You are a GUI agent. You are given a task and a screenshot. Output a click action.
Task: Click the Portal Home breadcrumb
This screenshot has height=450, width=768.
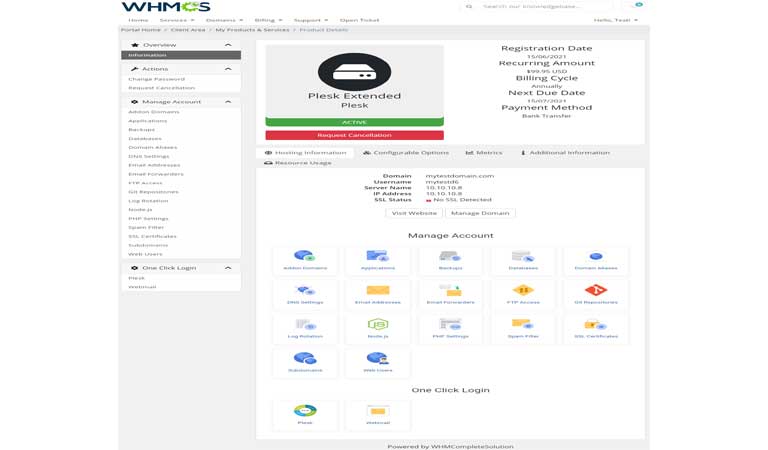tap(141, 30)
